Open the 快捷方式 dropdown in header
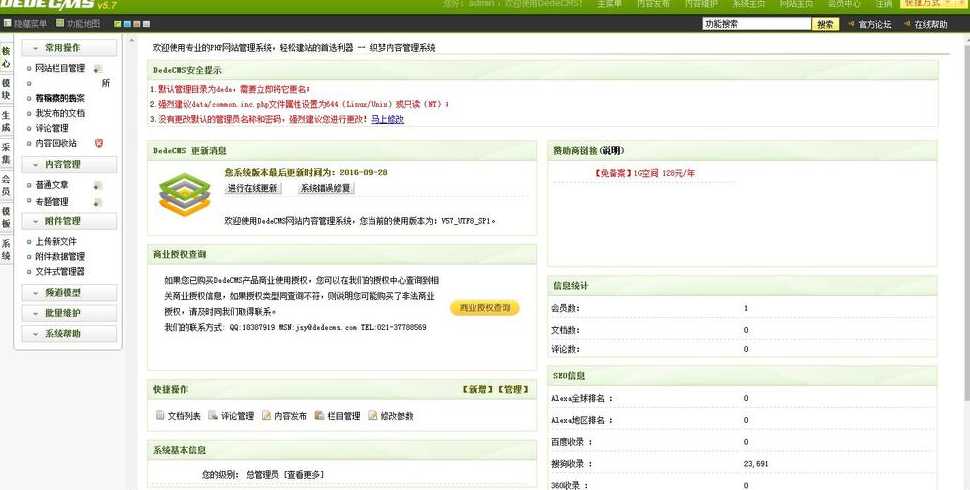Image resolution: width=970 pixels, height=490 pixels. click(x=932, y=4)
